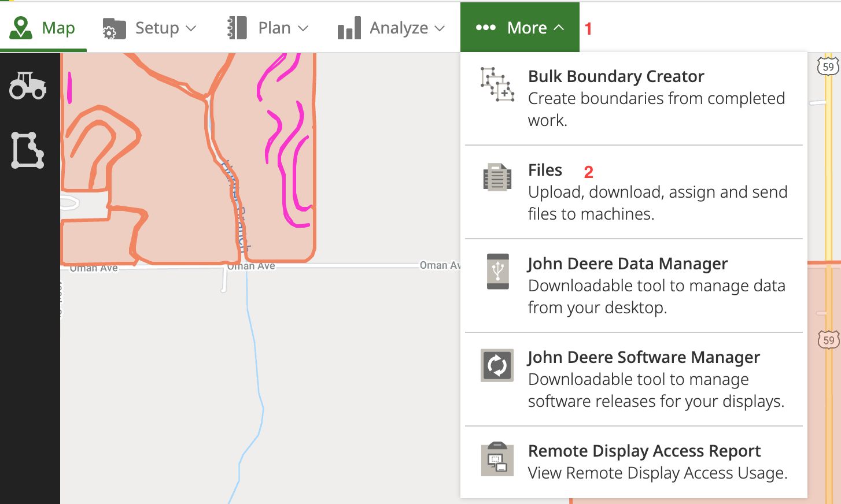
Task: Click the Analyze bar chart icon
Action: (x=349, y=28)
